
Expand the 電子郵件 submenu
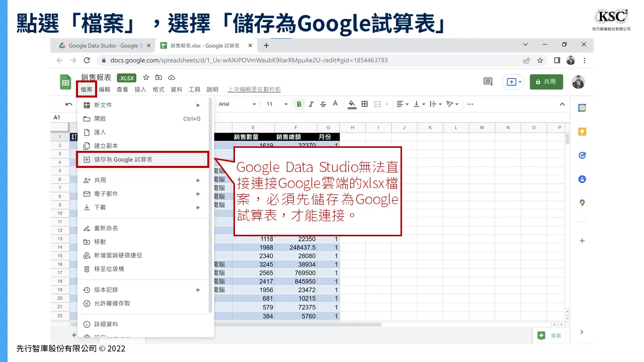143,194
